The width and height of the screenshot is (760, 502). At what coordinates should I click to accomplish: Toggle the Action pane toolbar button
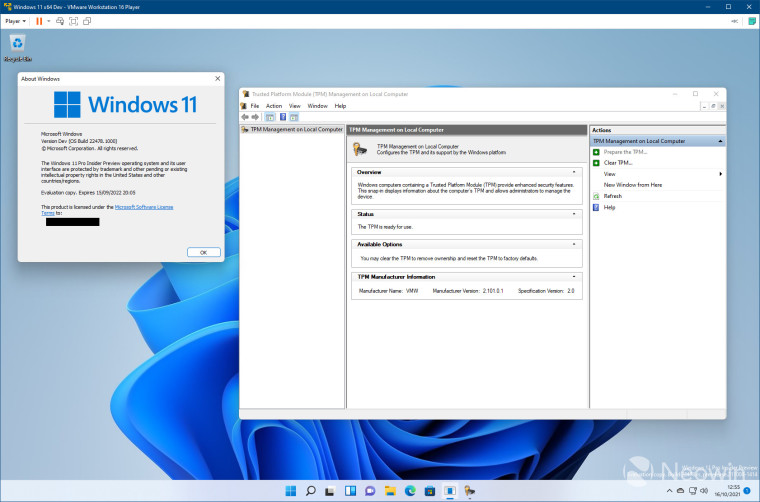pos(294,117)
